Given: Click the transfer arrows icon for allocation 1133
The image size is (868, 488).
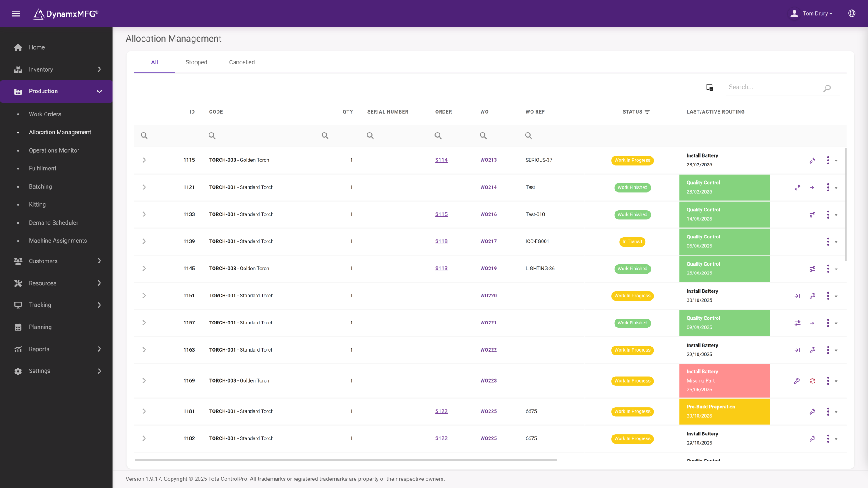Looking at the screenshot, I should click(x=812, y=215).
